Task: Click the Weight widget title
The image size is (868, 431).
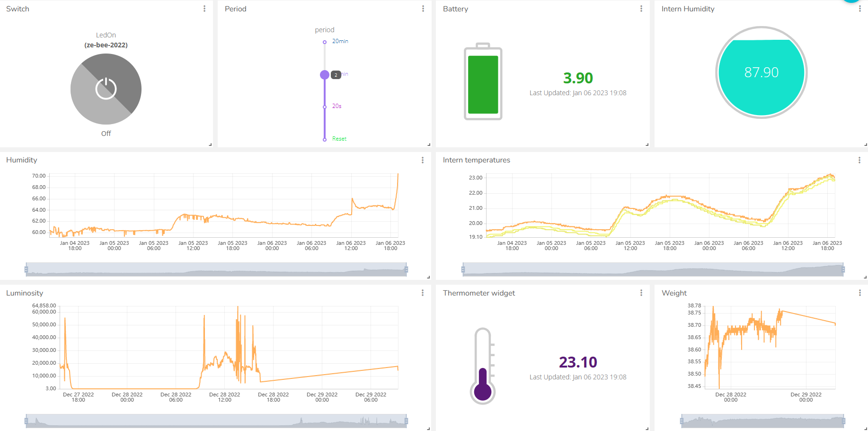Action: click(674, 293)
